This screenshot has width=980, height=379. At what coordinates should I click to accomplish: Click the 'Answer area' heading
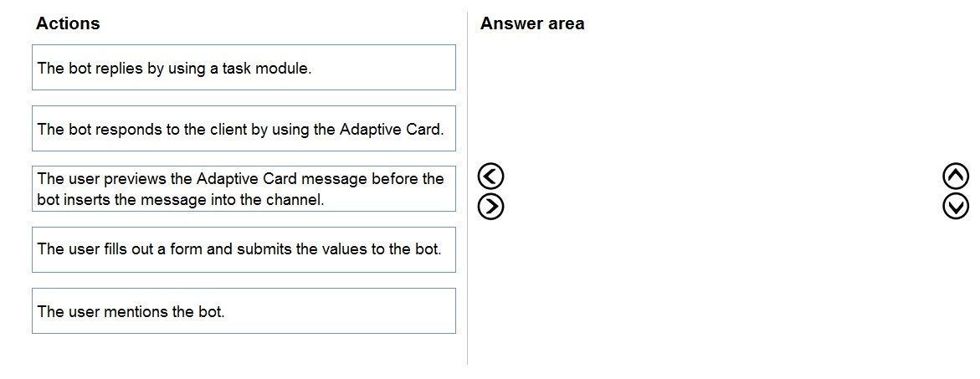pyautogui.click(x=532, y=23)
